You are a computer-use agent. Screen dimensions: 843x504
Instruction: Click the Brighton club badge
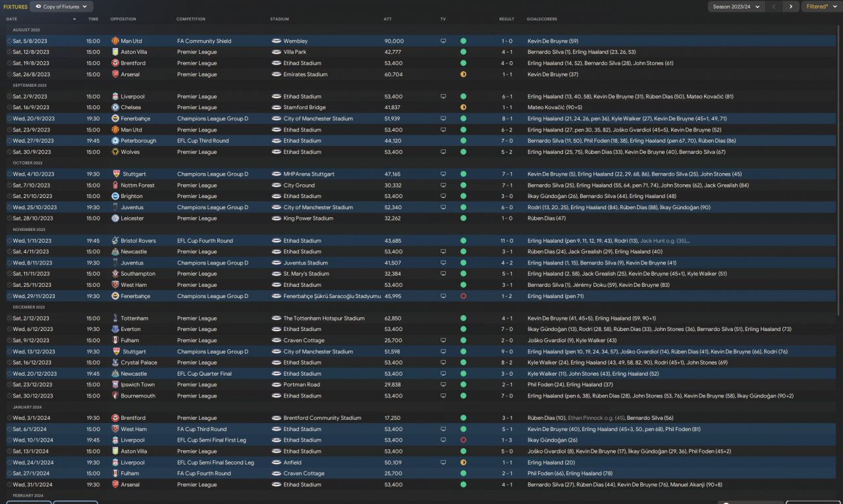(115, 196)
